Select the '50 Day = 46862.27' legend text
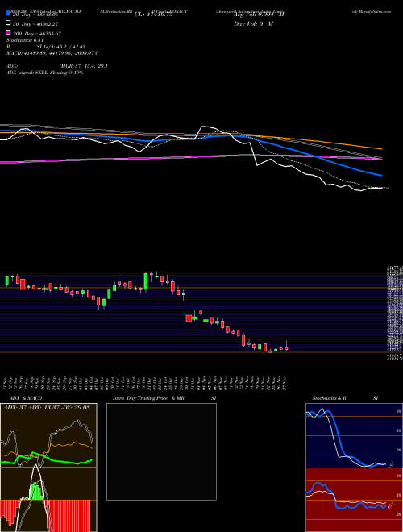 [x=37, y=24]
